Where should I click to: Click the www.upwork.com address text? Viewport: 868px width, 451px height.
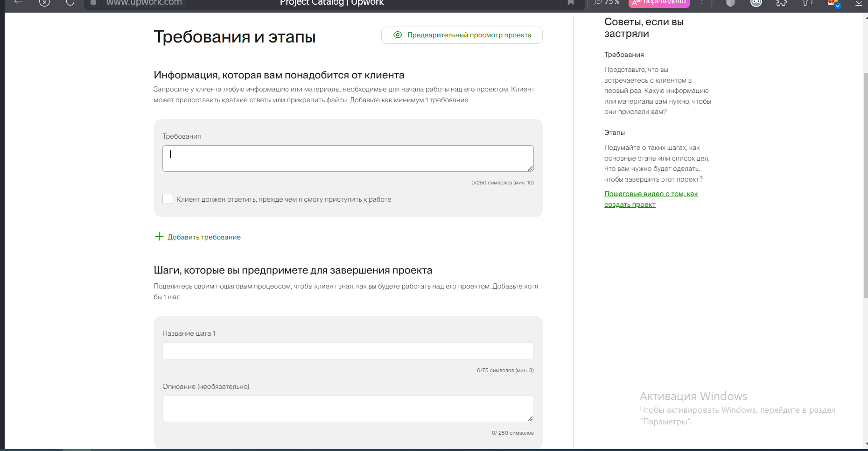coord(144,2)
